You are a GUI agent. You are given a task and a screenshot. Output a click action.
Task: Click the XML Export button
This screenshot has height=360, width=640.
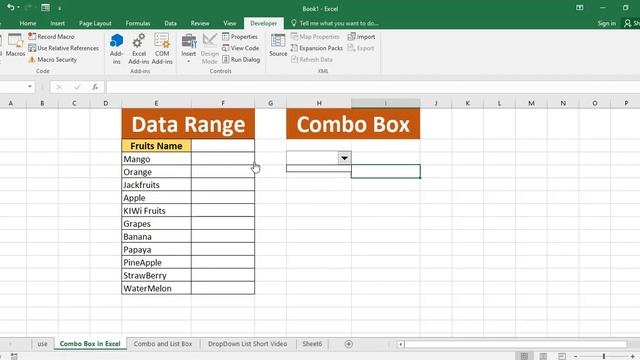361,48
